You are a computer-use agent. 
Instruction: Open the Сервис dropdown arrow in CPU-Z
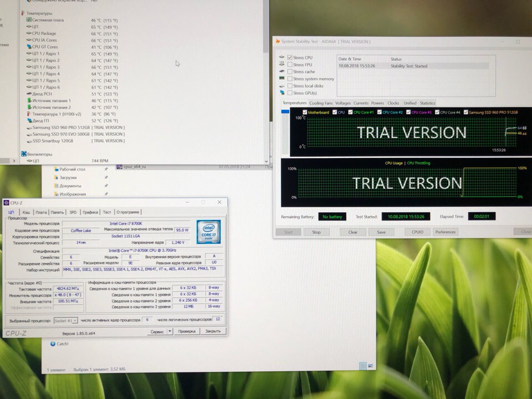coord(170,331)
